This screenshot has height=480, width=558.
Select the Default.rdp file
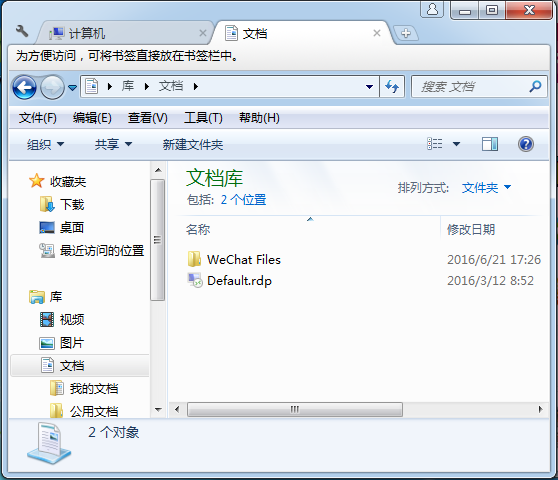(x=239, y=281)
